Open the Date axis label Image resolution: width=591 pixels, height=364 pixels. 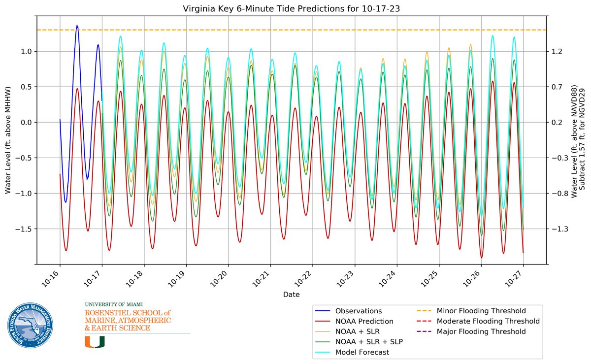click(x=293, y=294)
